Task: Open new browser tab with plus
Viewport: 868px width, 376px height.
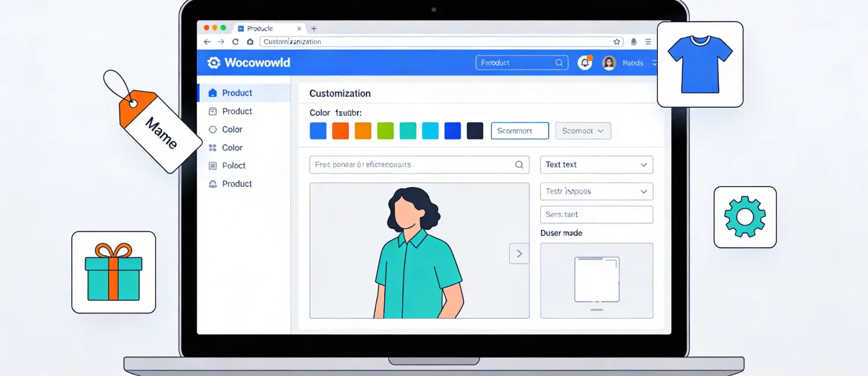Action: (314, 28)
